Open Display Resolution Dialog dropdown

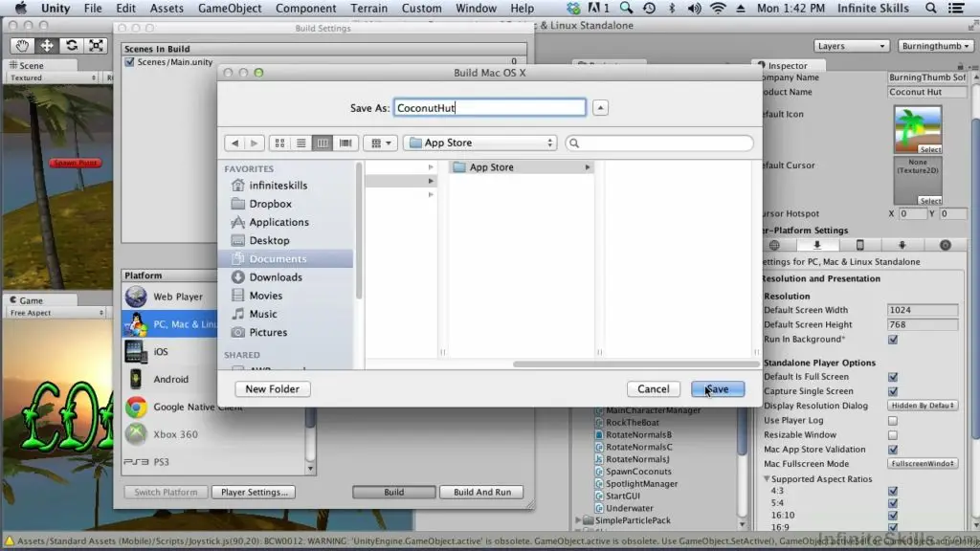tap(923, 406)
